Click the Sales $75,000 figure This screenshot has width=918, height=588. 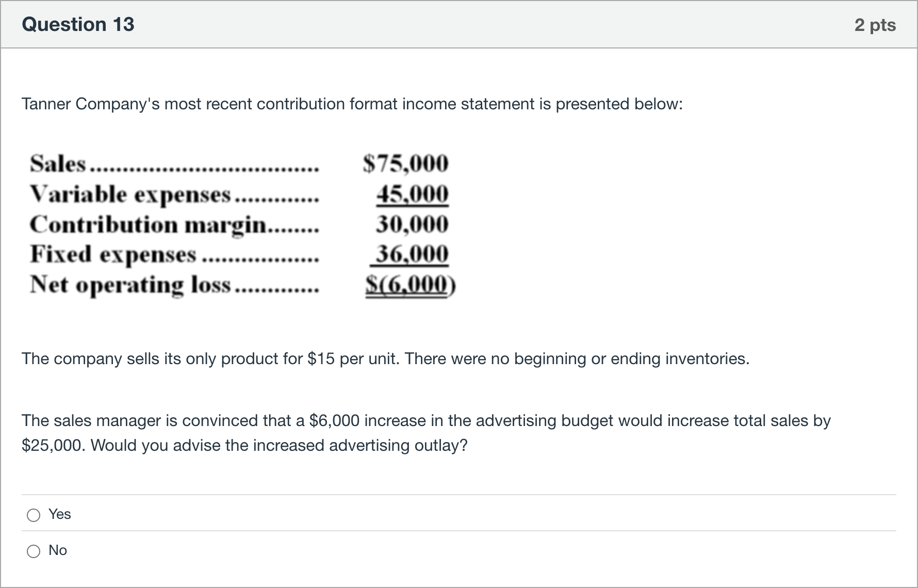406,163
